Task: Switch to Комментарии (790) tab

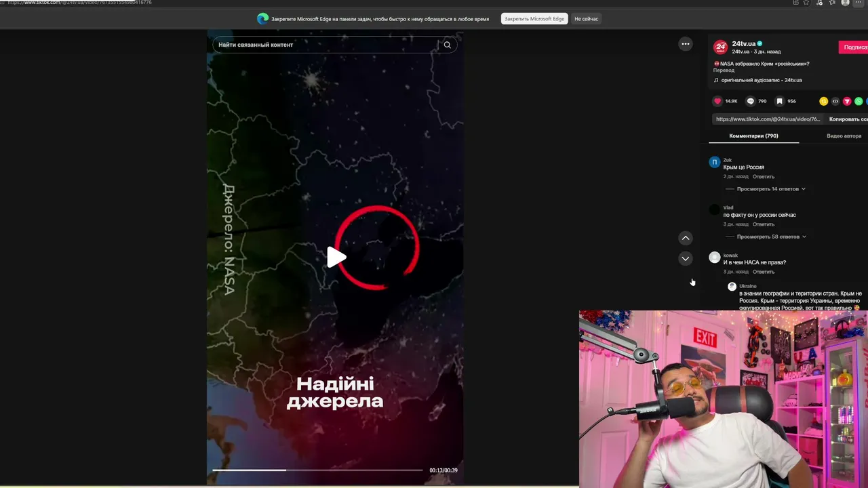Action: tap(753, 136)
